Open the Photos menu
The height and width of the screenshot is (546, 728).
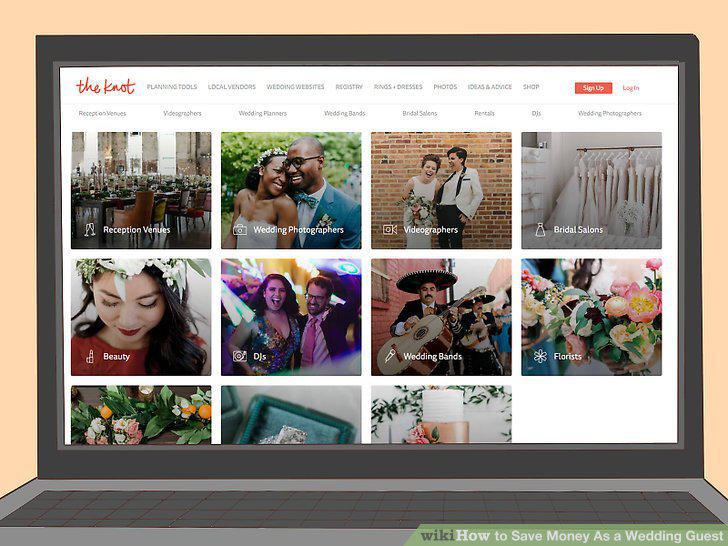pos(445,87)
